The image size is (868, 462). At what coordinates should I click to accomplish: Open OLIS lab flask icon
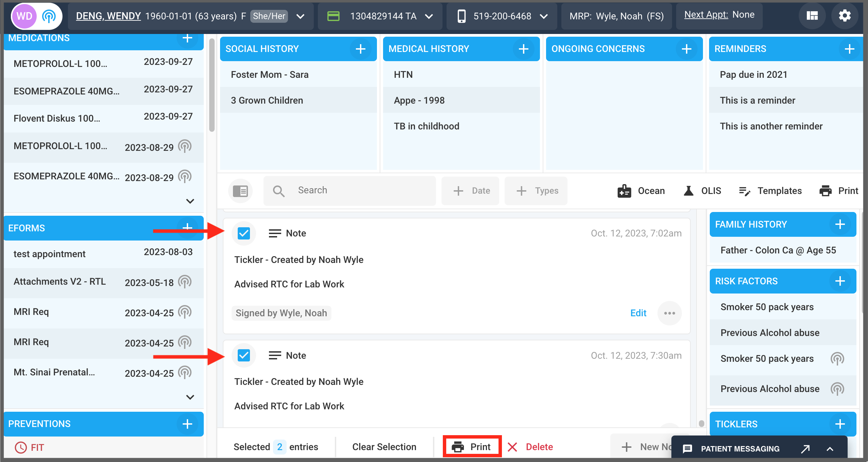pyautogui.click(x=688, y=191)
